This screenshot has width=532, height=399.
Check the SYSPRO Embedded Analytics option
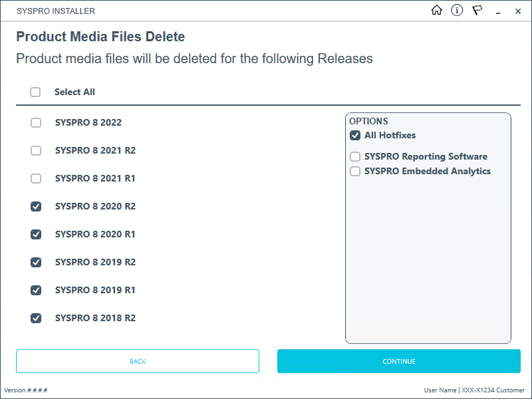[355, 172]
